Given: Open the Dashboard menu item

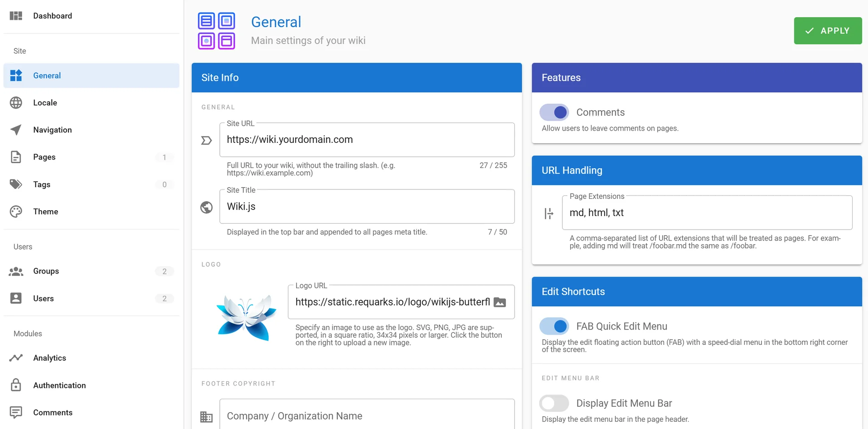Looking at the screenshot, I should point(91,16).
